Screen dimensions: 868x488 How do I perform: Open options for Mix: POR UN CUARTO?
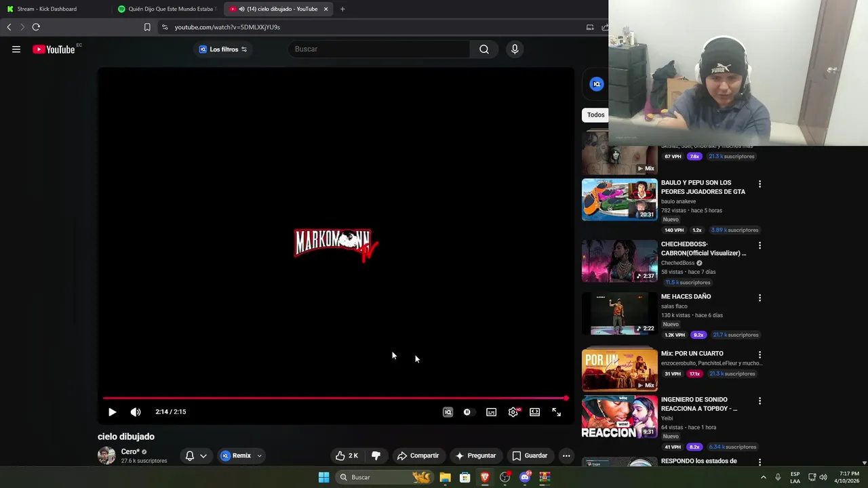759,354
